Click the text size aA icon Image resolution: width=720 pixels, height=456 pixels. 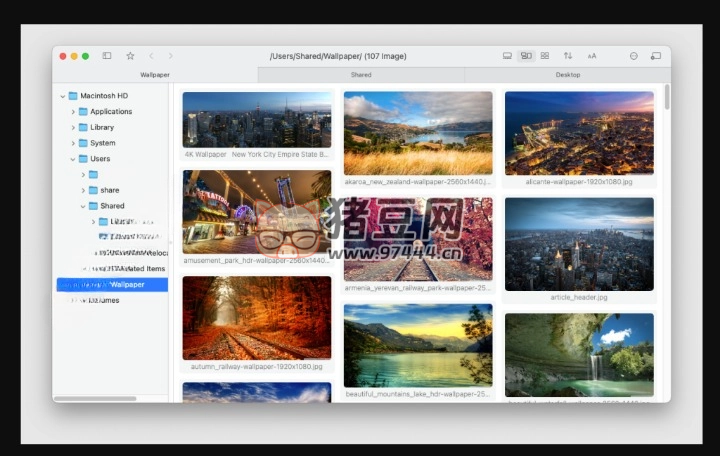point(592,56)
